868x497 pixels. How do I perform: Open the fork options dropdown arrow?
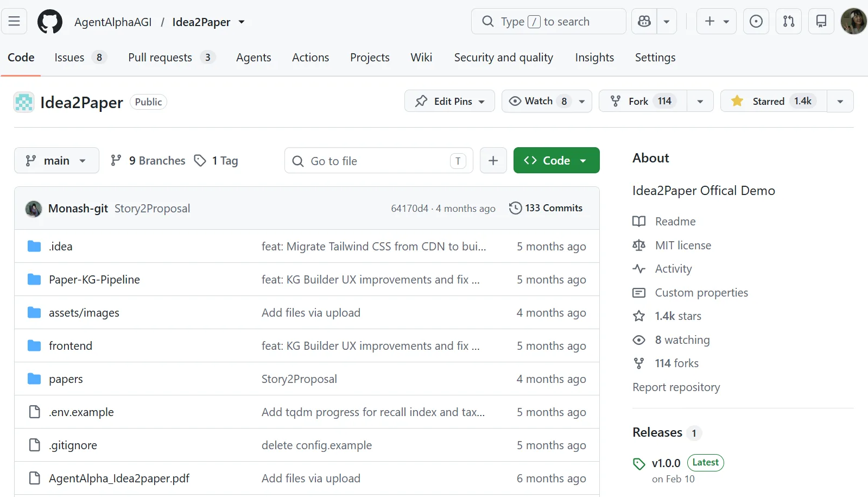pyautogui.click(x=700, y=101)
